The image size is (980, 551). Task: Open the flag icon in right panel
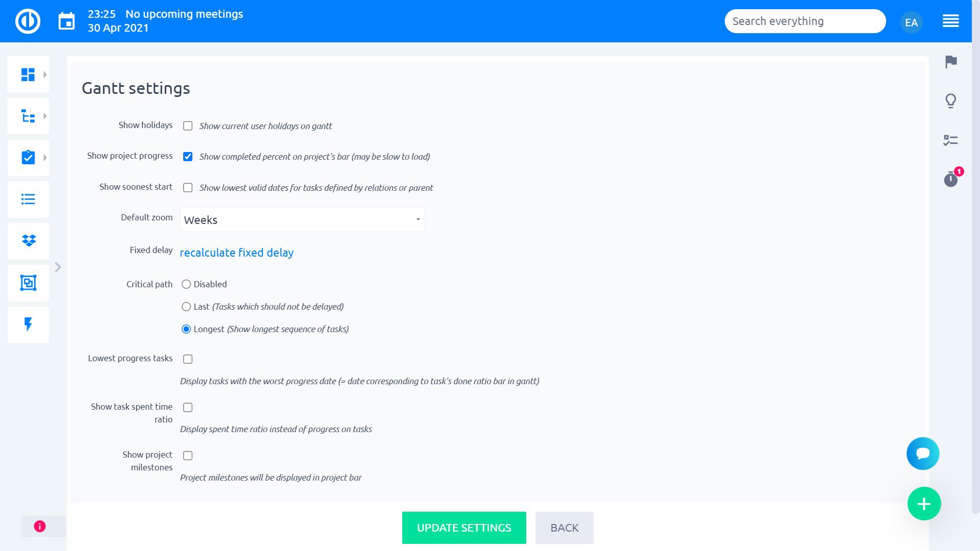coord(951,62)
